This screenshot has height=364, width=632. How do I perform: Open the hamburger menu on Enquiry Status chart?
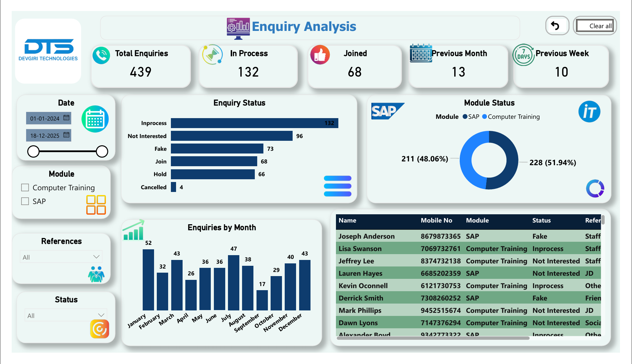click(337, 186)
